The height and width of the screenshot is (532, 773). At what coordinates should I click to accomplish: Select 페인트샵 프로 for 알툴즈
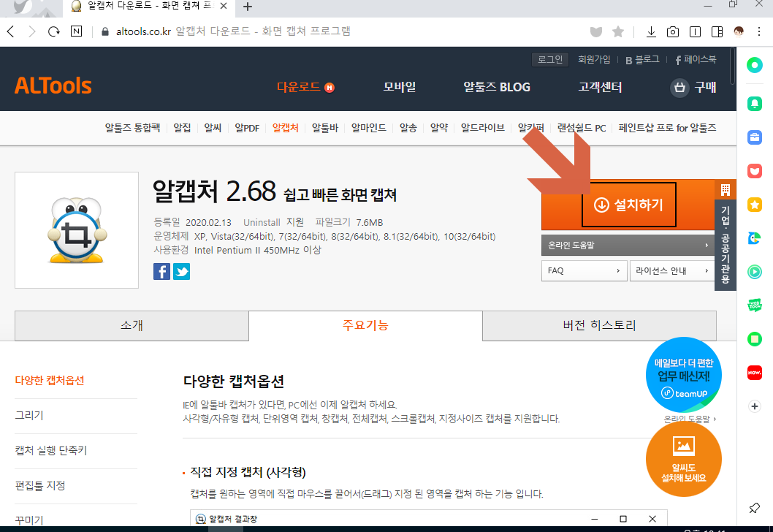pyautogui.click(x=667, y=128)
